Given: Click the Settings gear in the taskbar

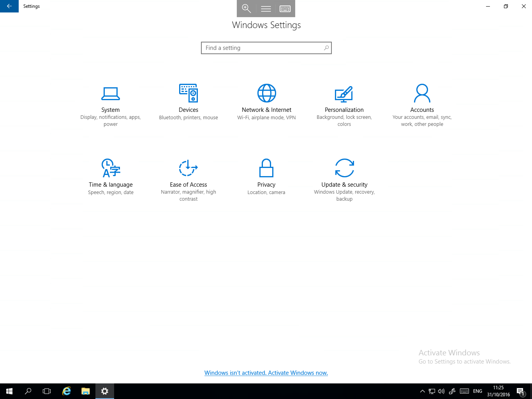Looking at the screenshot, I should click(x=105, y=391).
